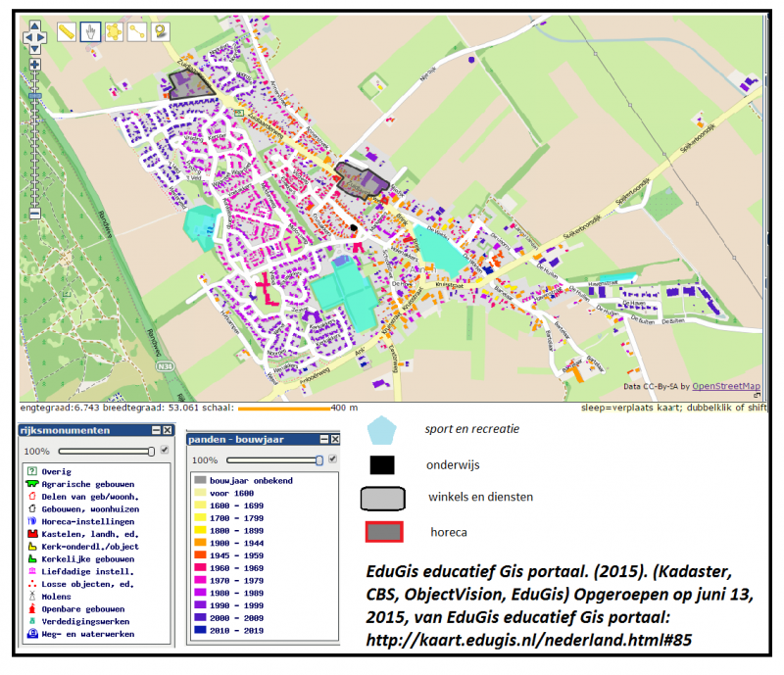Pan the map upward with arrow
The image size is (784, 675).
click(x=34, y=26)
